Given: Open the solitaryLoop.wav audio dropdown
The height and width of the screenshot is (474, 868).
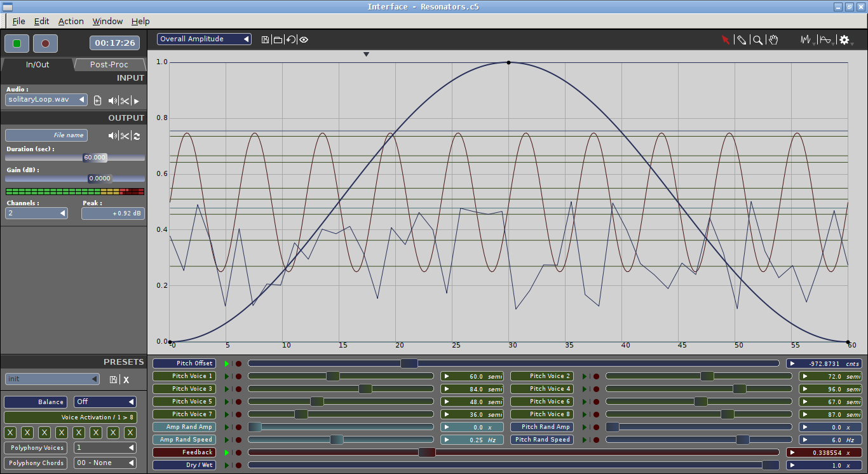Looking at the screenshot, I should pyautogui.click(x=46, y=100).
